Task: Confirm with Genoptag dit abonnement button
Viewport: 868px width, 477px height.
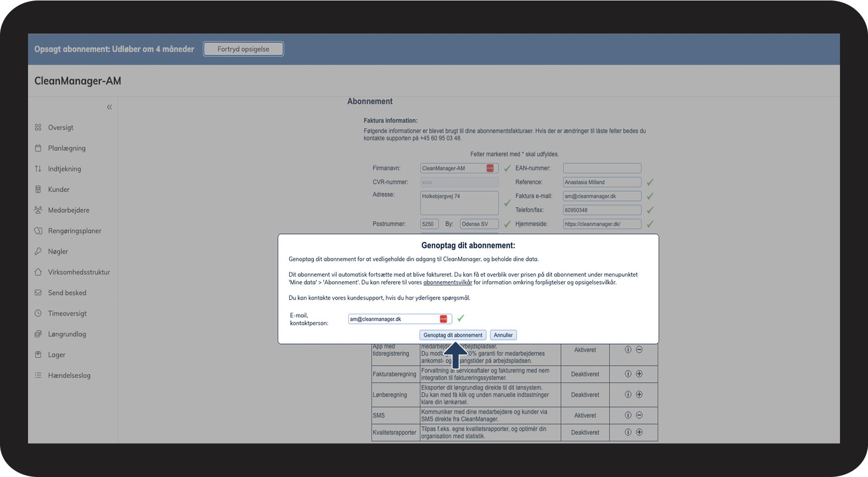Action: (x=453, y=335)
